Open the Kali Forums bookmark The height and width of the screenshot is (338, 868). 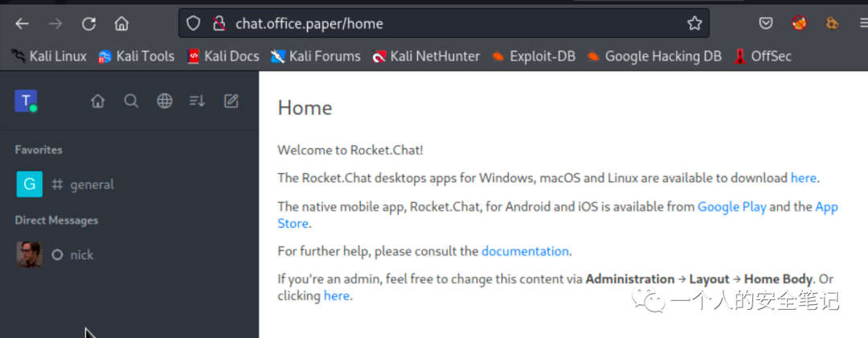pos(316,56)
